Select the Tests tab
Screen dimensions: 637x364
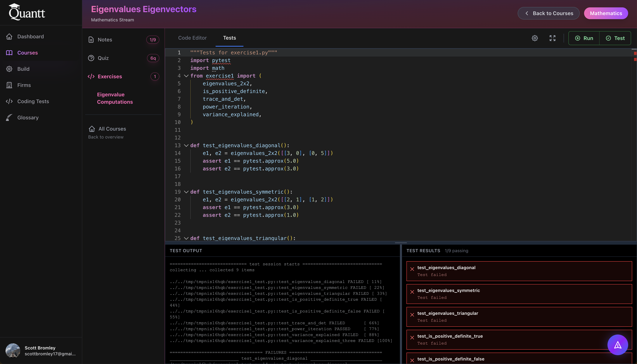tap(229, 38)
